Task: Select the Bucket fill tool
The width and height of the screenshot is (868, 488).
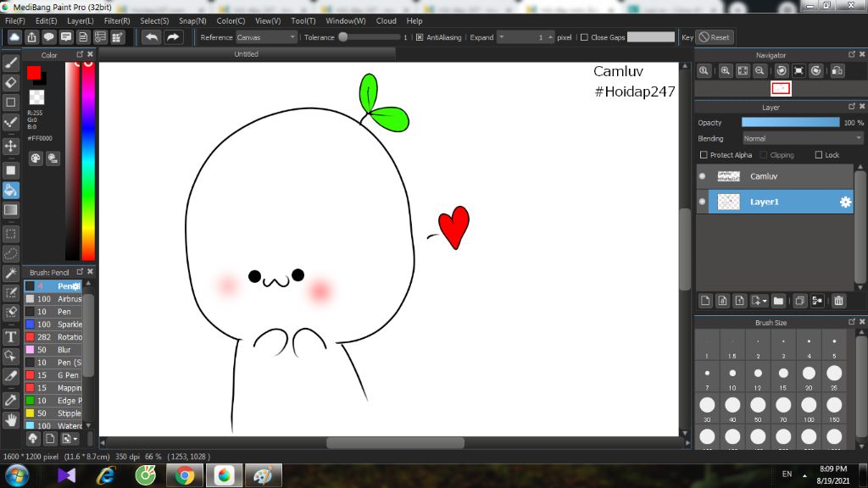Action: 10,191
